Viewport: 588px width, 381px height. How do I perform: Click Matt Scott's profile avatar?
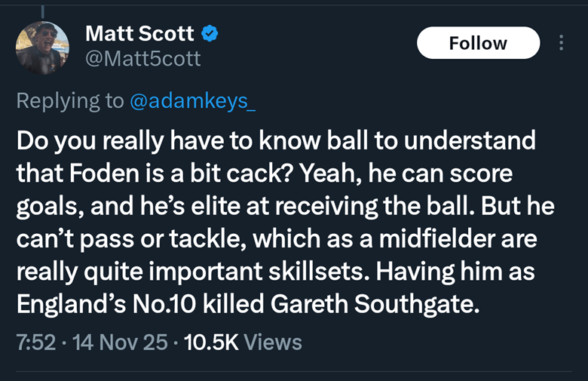click(x=43, y=47)
